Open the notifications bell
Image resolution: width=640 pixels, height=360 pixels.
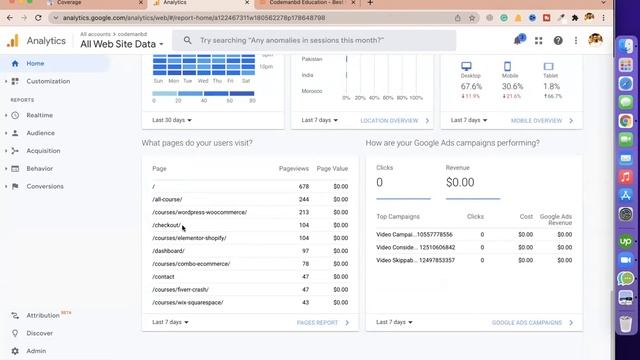pyautogui.click(x=518, y=40)
